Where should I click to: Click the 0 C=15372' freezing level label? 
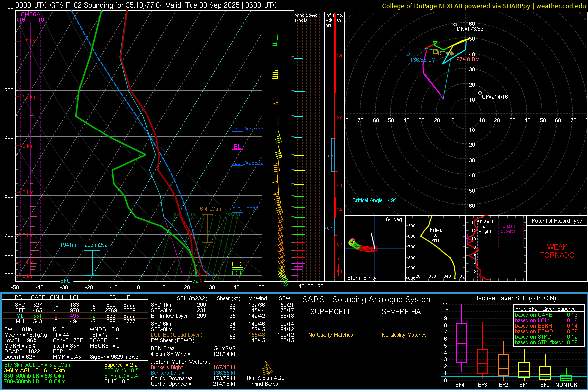click(246, 209)
